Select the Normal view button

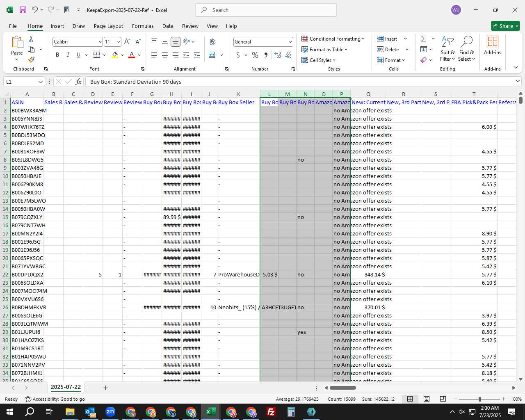coord(410,399)
